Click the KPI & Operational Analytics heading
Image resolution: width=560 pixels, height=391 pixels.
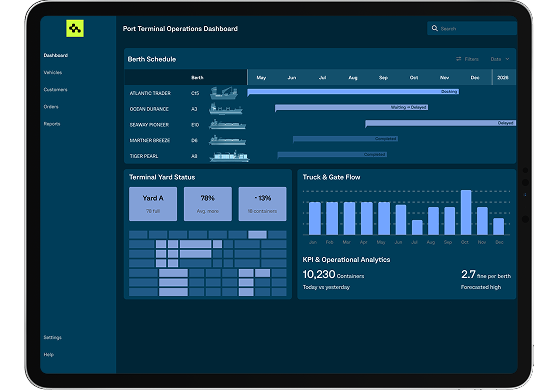(346, 260)
